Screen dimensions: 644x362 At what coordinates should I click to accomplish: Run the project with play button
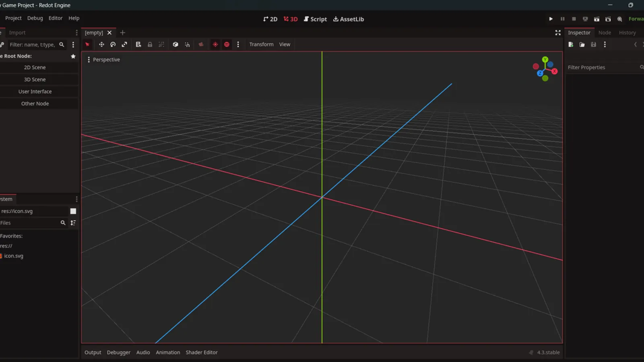(551, 19)
